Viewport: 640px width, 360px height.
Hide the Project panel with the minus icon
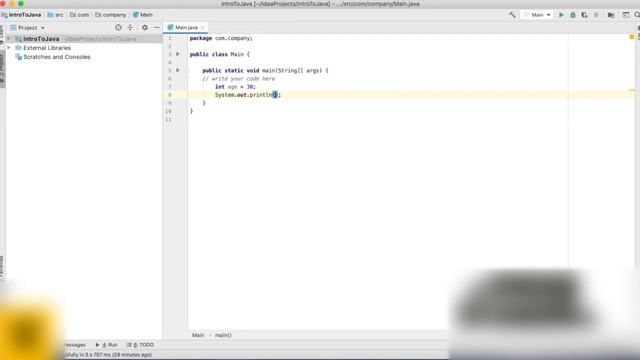coord(156,27)
